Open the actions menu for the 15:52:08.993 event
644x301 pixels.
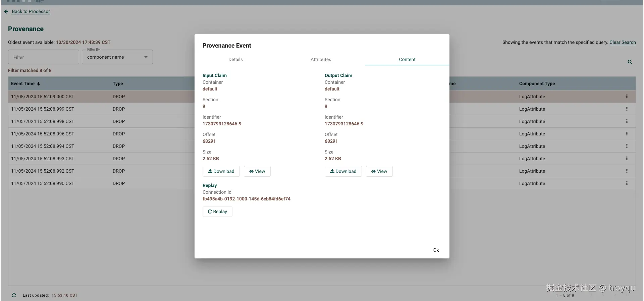(627, 159)
